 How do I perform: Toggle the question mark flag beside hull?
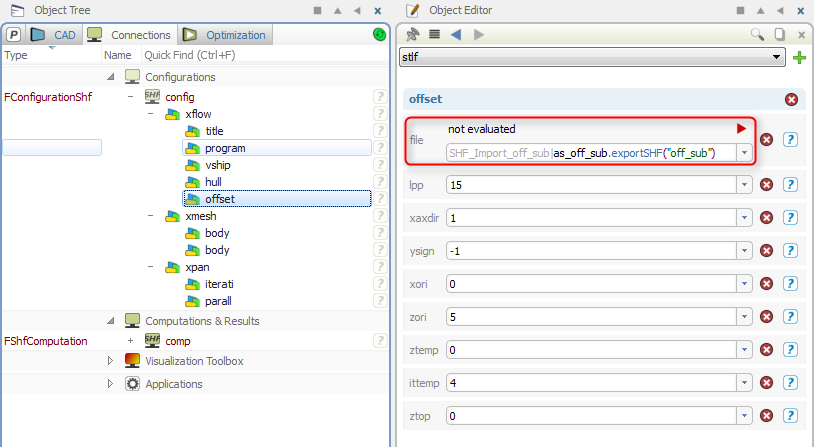coord(379,182)
